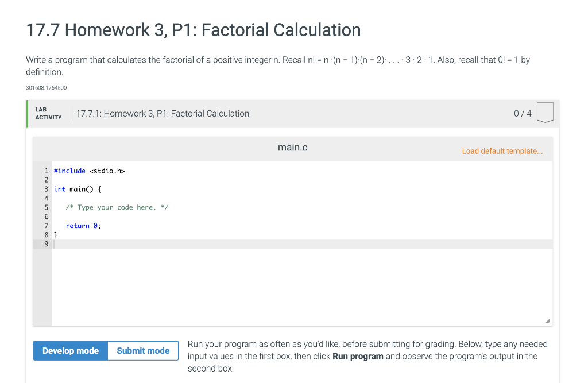The height and width of the screenshot is (383, 588).
Task: Click the 0 / 4 progress display
Action: click(523, 113)
